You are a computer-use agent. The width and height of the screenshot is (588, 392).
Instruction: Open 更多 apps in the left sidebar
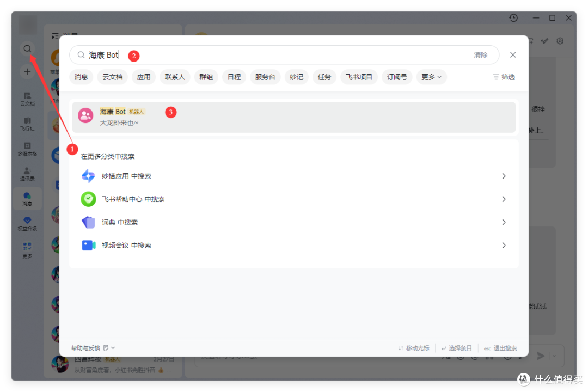tap(27, 250)
